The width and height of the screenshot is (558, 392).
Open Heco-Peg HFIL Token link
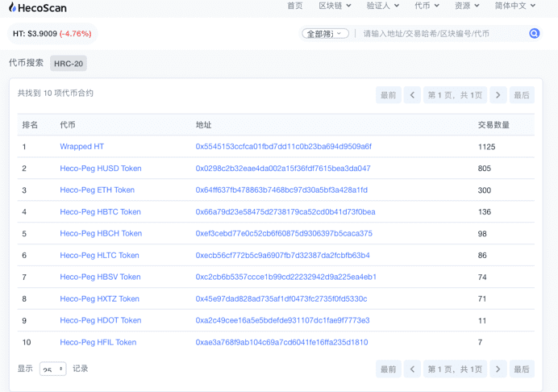[98, 342]
